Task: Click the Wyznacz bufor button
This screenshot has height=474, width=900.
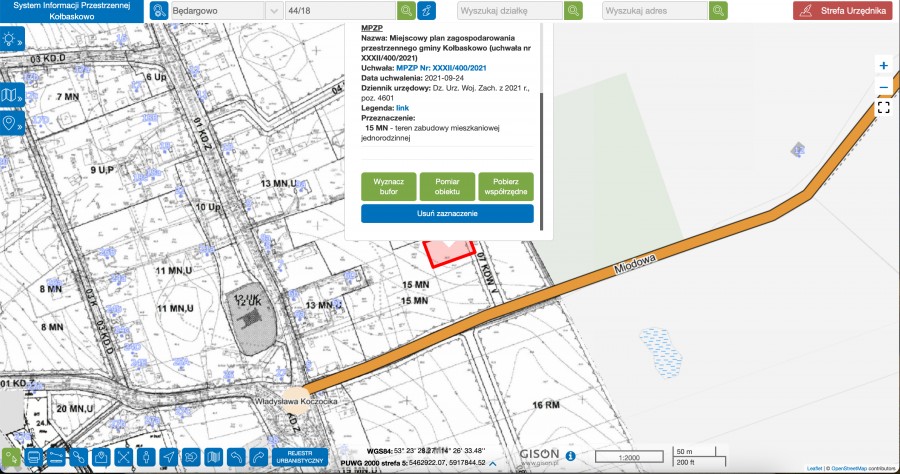Action: (x=388, y=187)
